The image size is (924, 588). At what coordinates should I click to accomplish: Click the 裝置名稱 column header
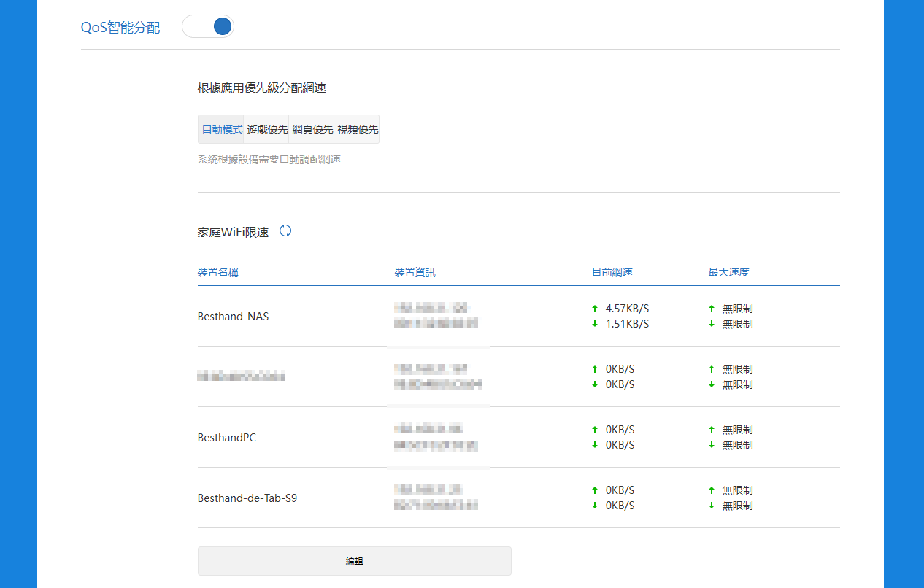tap(217, 272)
